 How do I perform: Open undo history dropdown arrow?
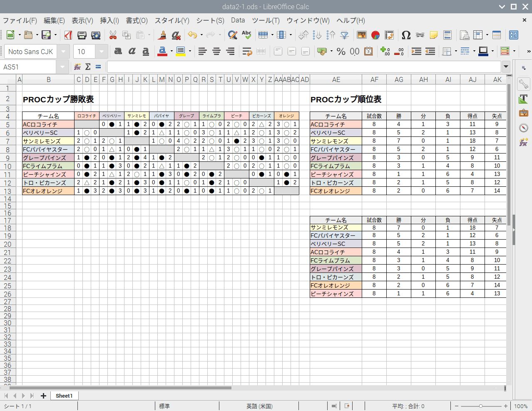(x=201, y=35)
